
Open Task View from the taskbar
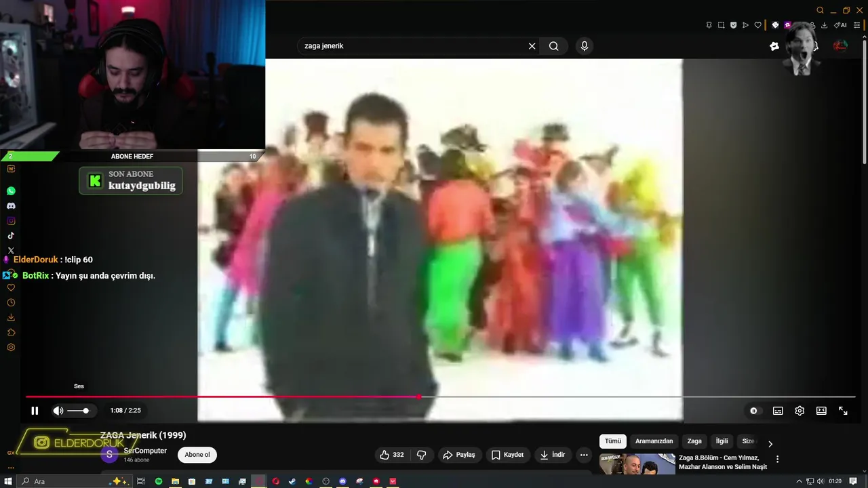point(141,481)
